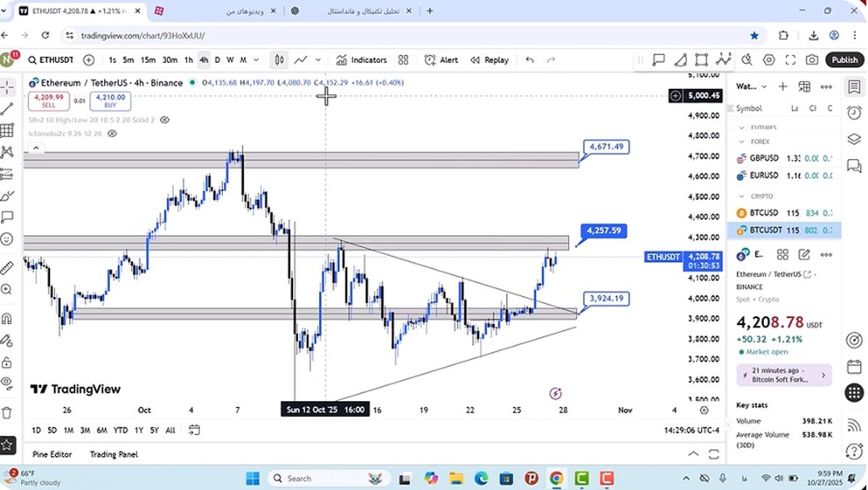The height and width of the screenshot is (490, 868).
Task: Toggle stay in drawing mode
Action: 7,340
